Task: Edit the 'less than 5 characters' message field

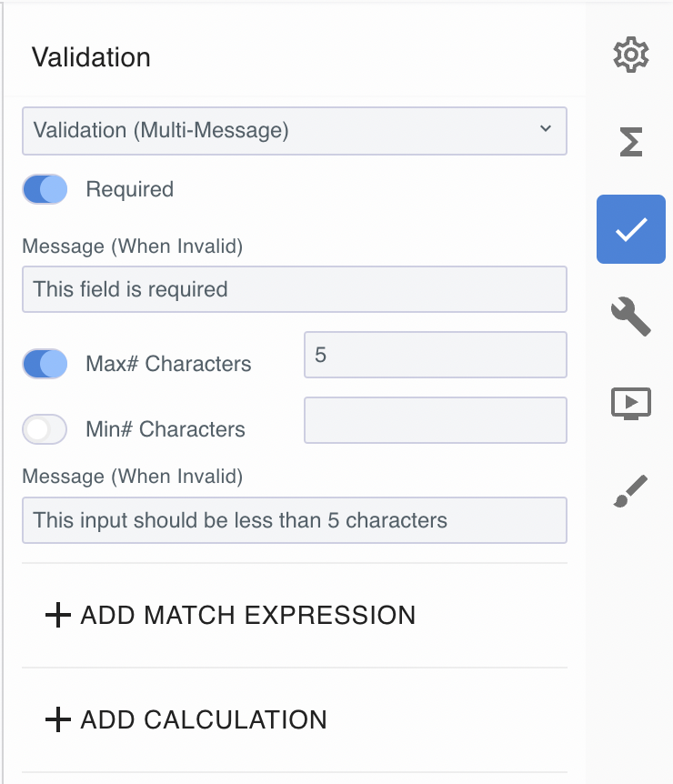Action: click(294, 520)
